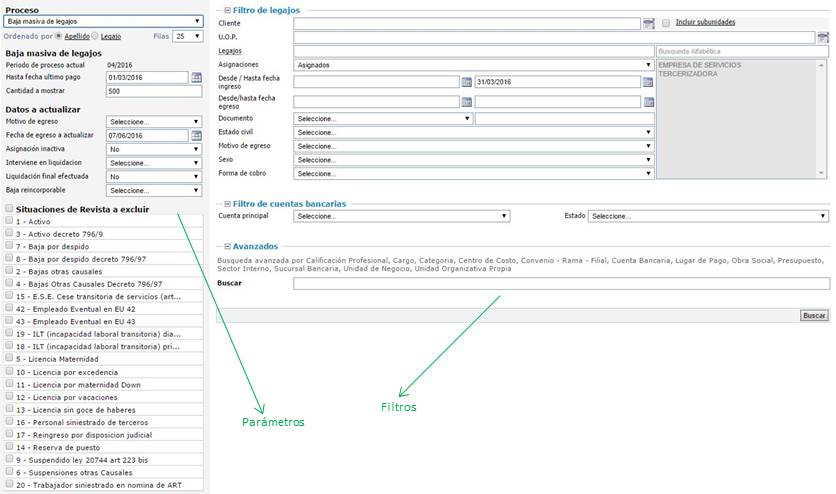Tick the '5 - Licencia Maternidad' checkbox
Screen dimensions: 836x494
pyautogui.click(x=10, y=358)
